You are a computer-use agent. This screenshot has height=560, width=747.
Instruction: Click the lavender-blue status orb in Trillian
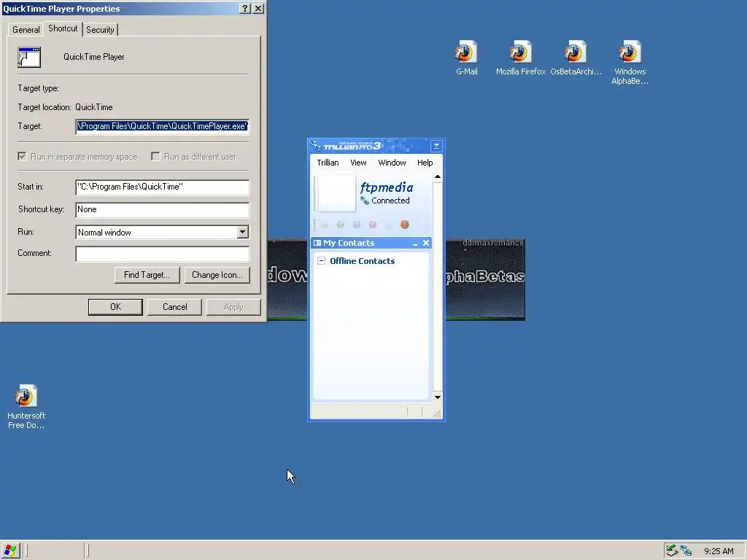(356, 225)
